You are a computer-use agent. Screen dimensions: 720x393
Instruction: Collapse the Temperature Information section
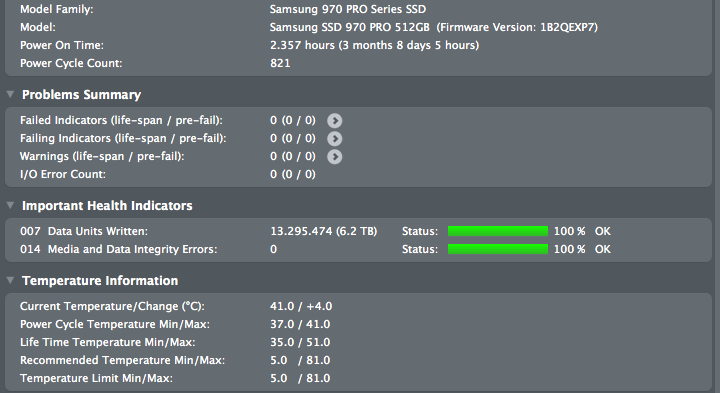10,280
